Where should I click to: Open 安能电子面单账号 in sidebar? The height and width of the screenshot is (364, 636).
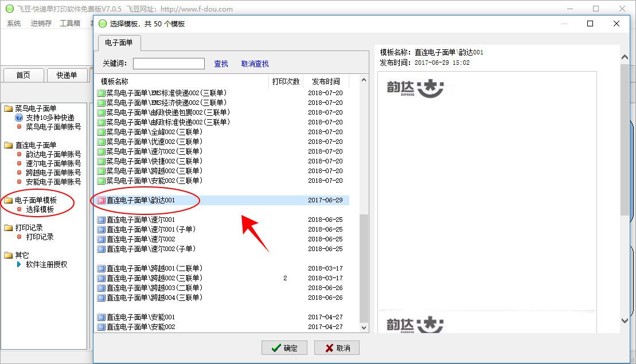(x=53, y=182)
